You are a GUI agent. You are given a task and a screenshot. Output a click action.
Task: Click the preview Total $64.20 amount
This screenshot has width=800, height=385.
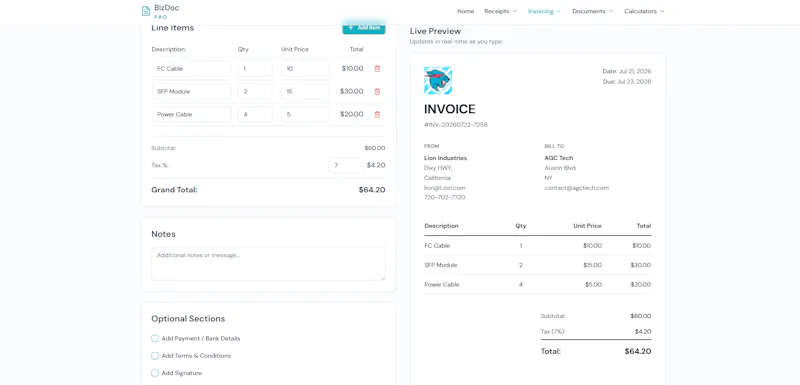coord(638,351)
